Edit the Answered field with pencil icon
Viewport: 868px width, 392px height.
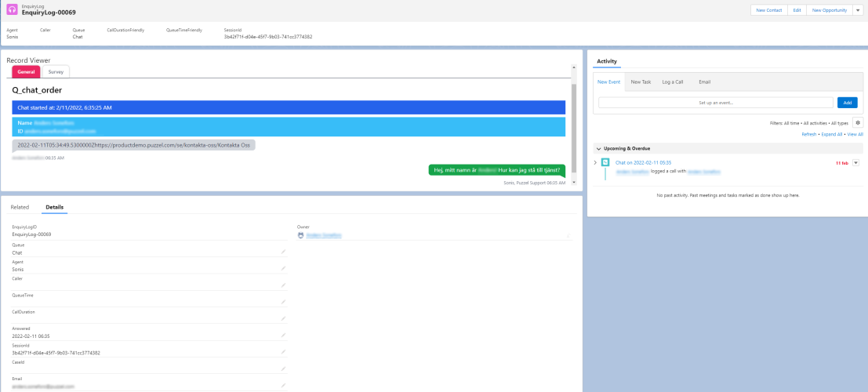[x=283, y=336]
